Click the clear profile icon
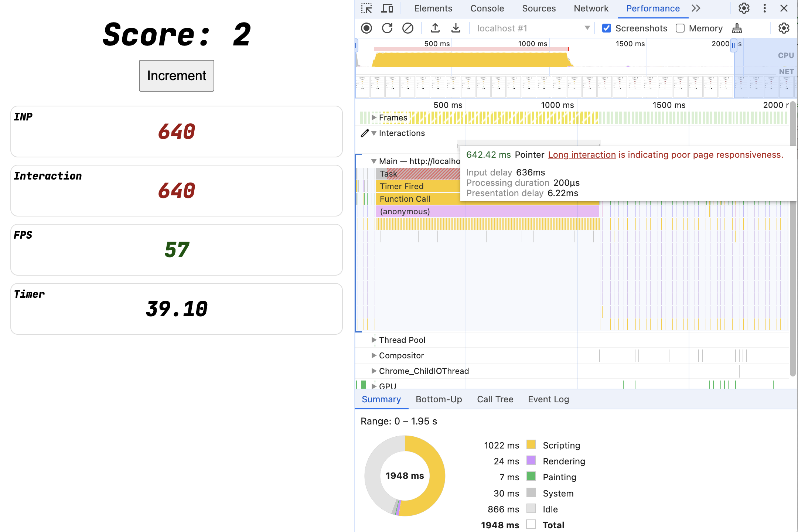 click(x=407, y=28)
